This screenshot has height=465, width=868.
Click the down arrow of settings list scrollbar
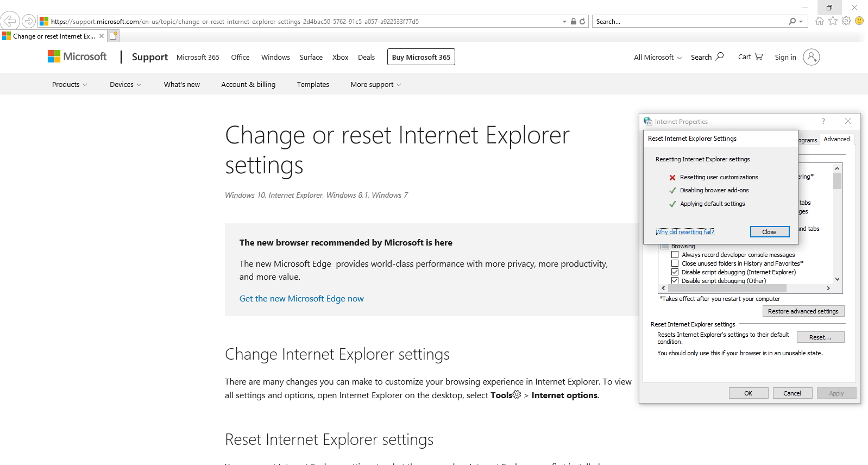point(837,279)
